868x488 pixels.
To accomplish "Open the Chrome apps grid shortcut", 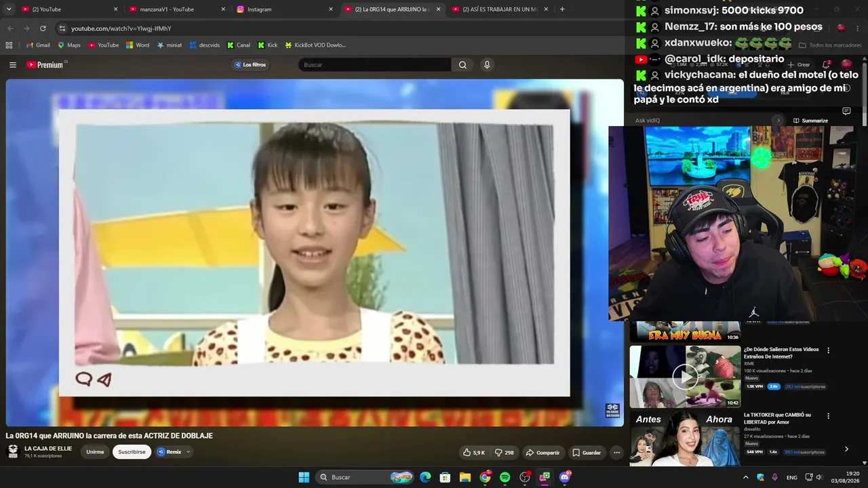I will pos(9,45).
